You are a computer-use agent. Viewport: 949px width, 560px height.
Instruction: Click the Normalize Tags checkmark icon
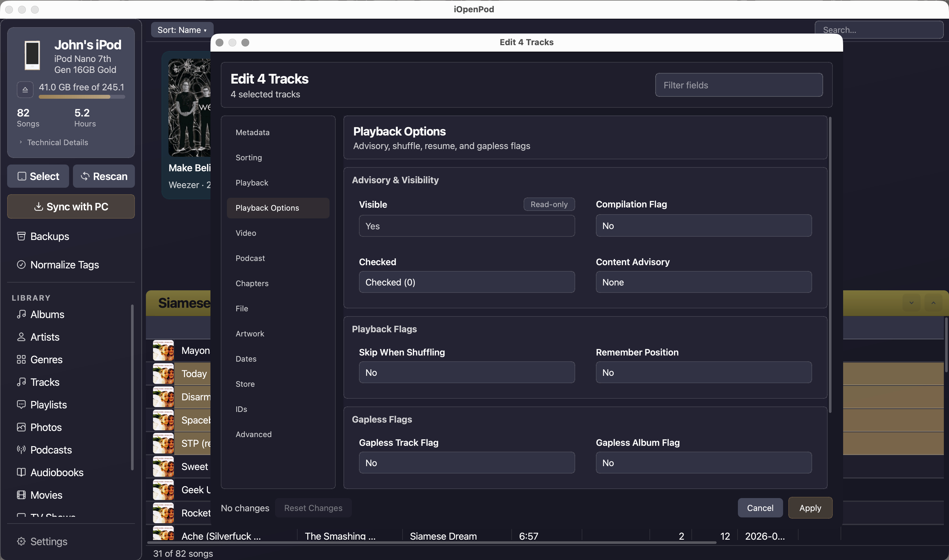click(21, 265)
